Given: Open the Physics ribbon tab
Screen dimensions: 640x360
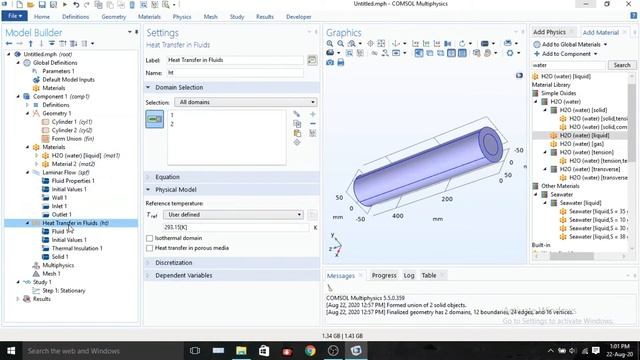Looking at the screenshot, I should [182, 17].
